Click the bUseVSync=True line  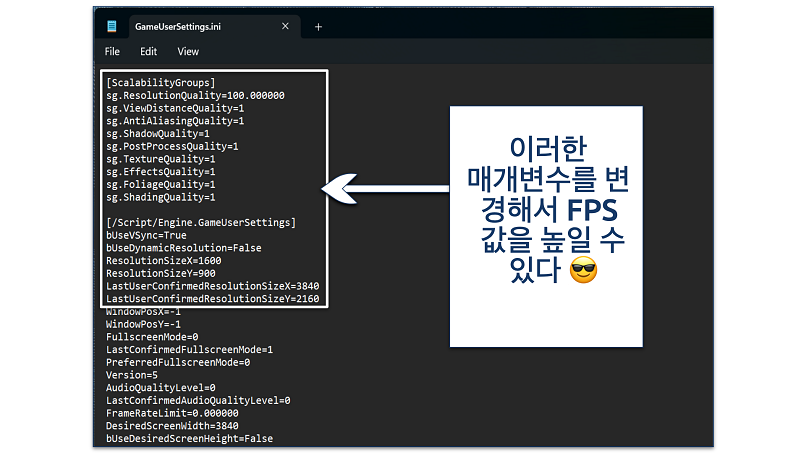tap(147, 235)
